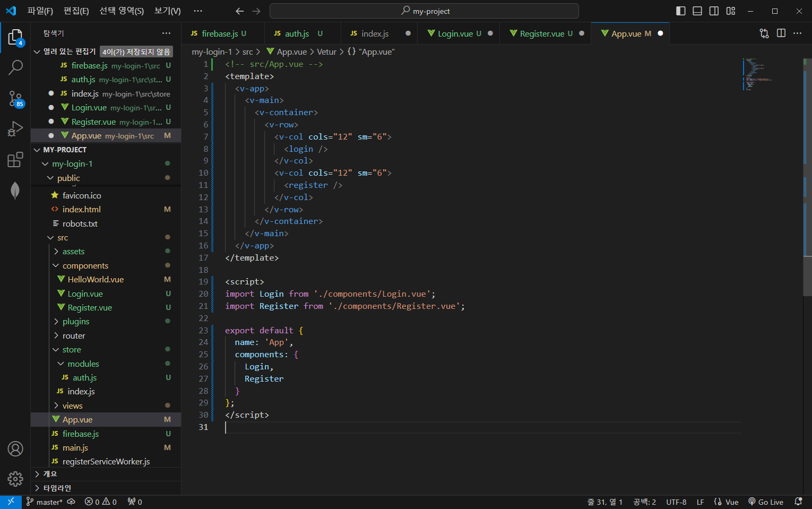812x509 pixels.
Task: Click the Go Back arrow in title bar
Action: pos(240,11)
